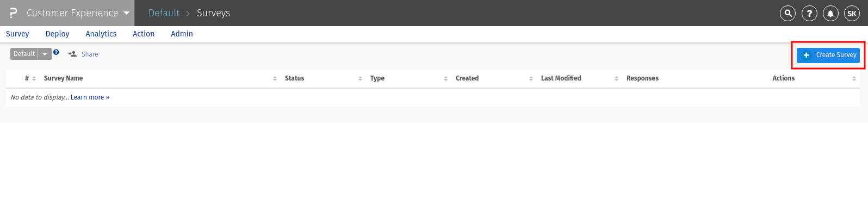This screenshot has width=868, height=223.
Task: Switch to the Analytics tab
Action: tap(101, 34)
